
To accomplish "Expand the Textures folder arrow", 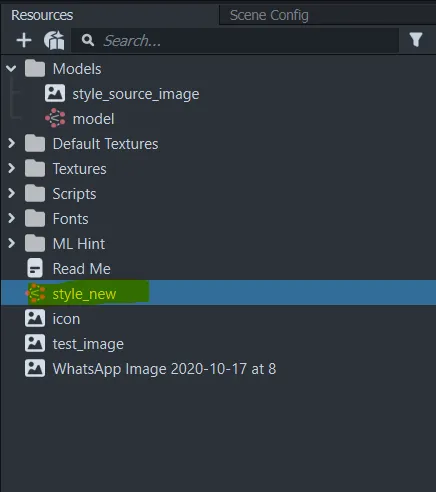I will click(12, 168).
